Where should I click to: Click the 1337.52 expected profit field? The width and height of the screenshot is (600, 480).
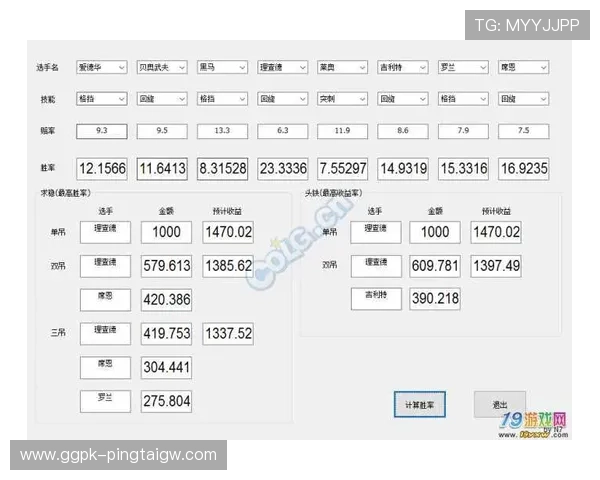point(228,333)
